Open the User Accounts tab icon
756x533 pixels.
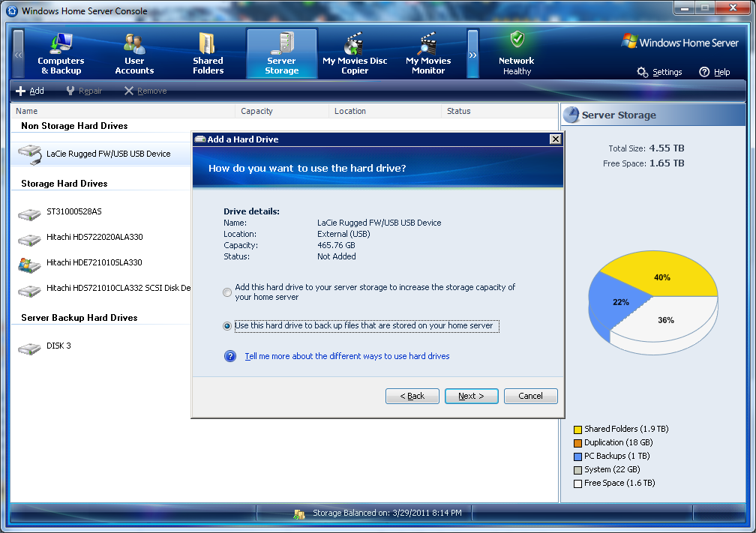coord(134,43)
